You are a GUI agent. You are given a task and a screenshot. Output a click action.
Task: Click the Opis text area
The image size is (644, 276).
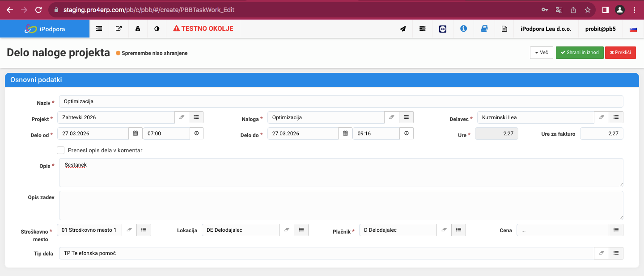tap(341, 172)
